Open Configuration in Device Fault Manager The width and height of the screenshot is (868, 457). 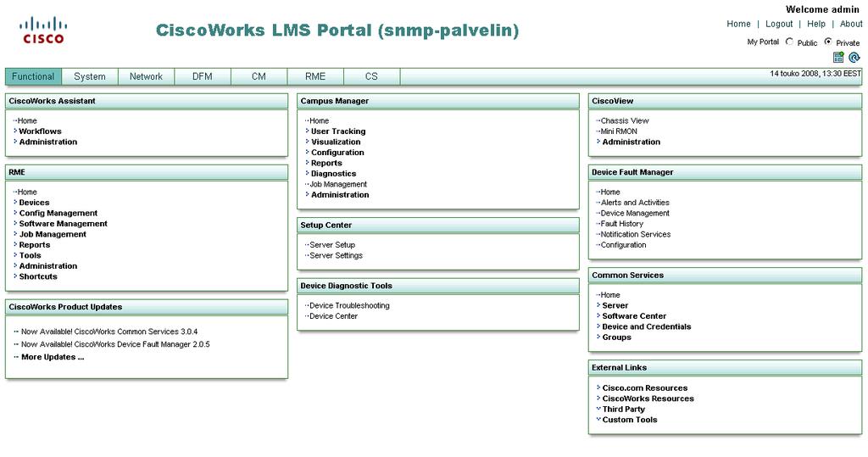[623, 245]
